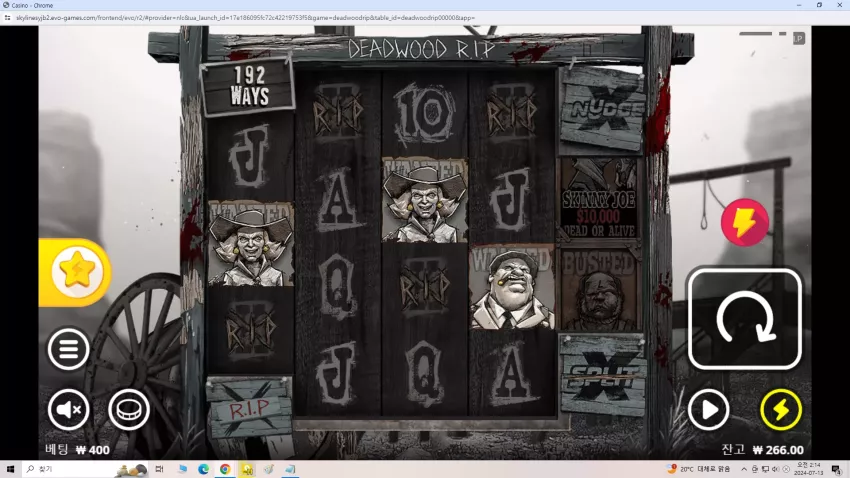Click the large spin button
Viewport: 850px width, 478px height.
tap(744, 319)
